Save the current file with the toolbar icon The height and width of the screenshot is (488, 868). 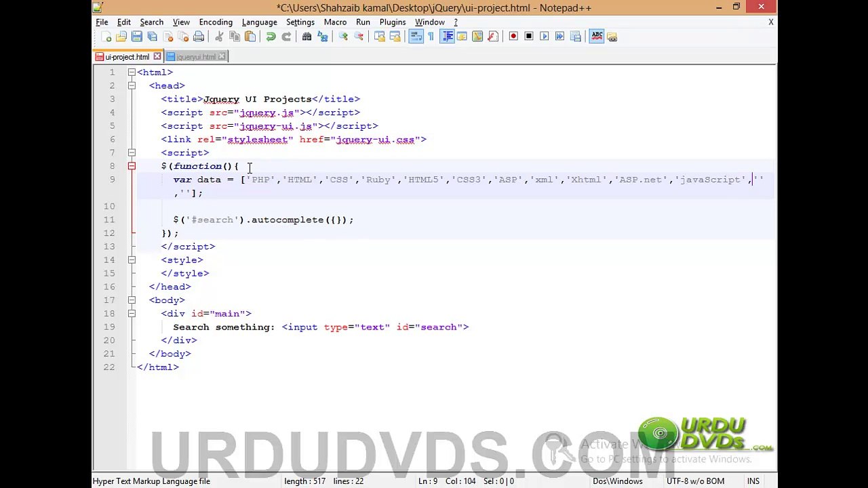pos(137,37)
